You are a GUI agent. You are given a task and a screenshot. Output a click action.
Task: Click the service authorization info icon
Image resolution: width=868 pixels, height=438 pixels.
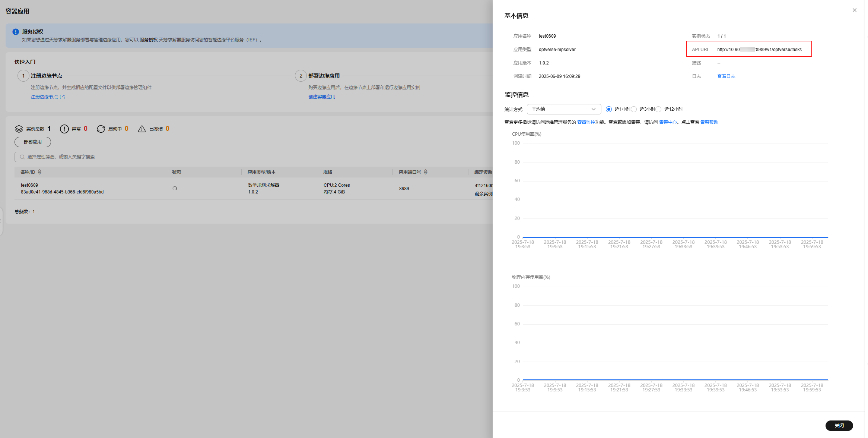(16, 32)
